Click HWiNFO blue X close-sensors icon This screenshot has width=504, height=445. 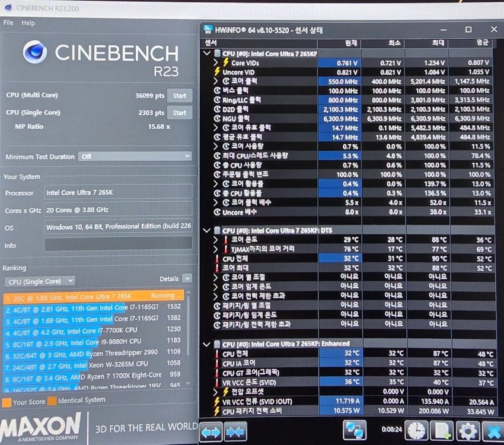493,431
